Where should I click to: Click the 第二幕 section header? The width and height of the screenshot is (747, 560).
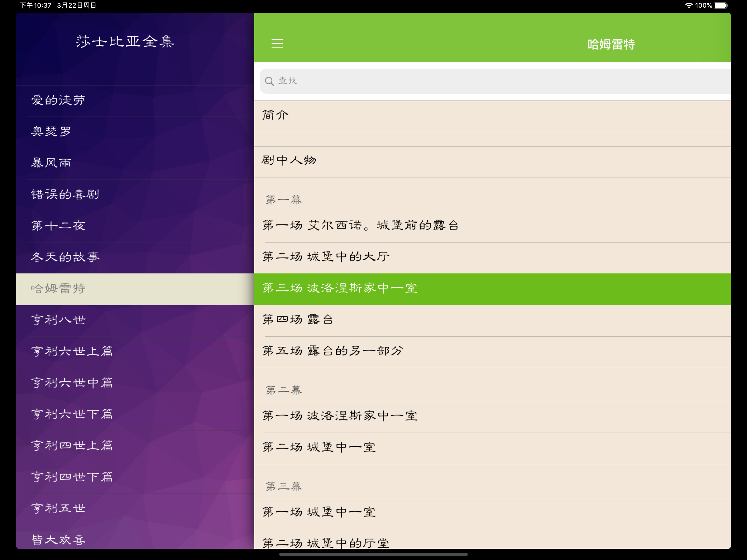point(284,390)
